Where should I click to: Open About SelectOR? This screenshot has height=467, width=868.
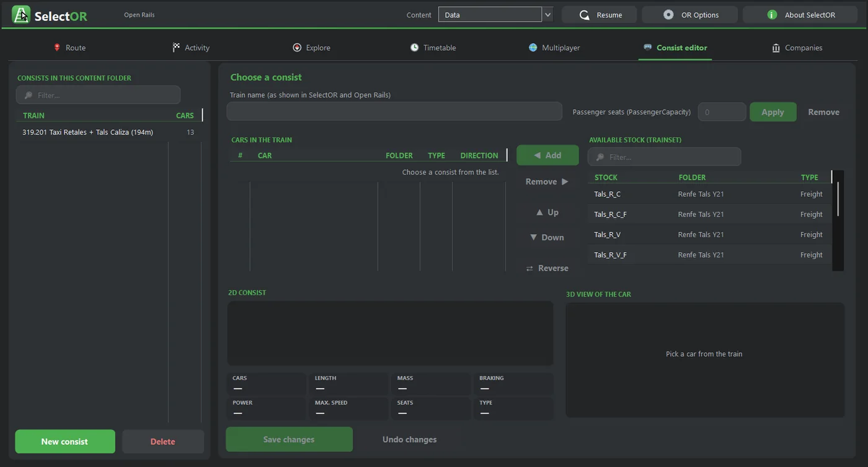pyautogui.click(x=800, y=15)
